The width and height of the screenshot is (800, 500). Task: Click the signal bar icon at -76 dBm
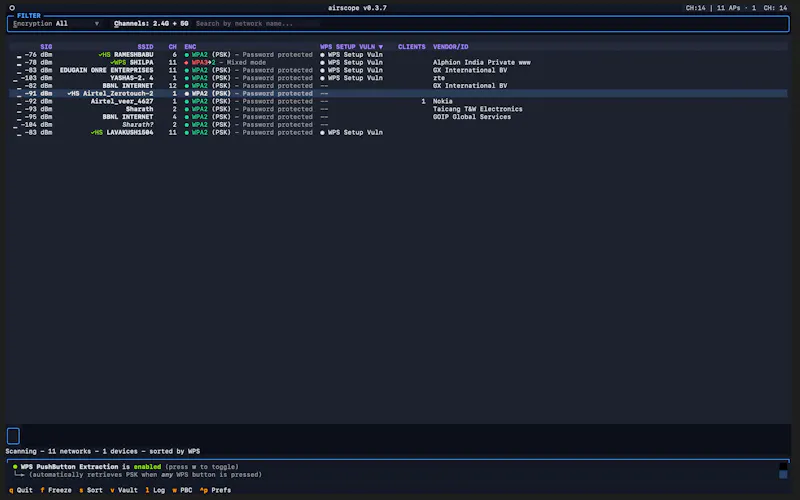pos(19,56)
